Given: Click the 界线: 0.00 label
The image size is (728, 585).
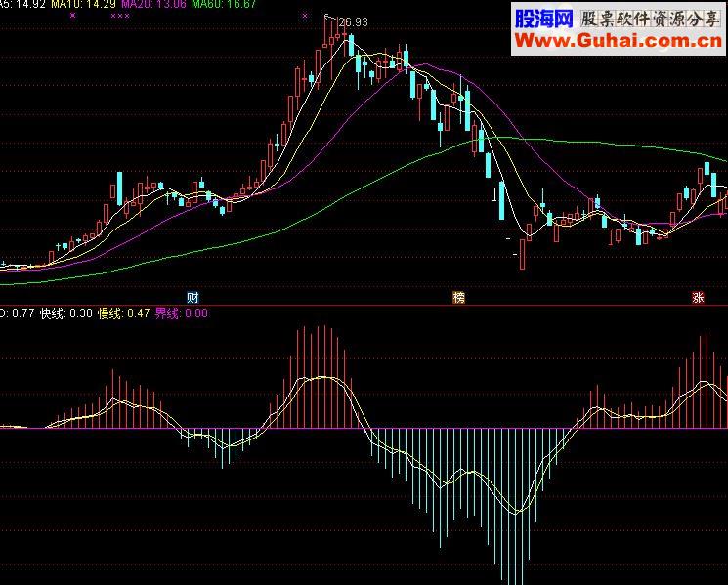Looking at the screenshot, I should pos(181,313).
